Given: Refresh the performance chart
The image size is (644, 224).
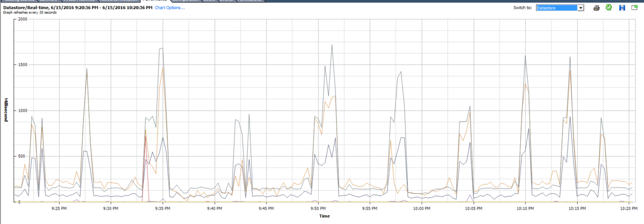Looking at the screenshot, I should pos(609,8).
